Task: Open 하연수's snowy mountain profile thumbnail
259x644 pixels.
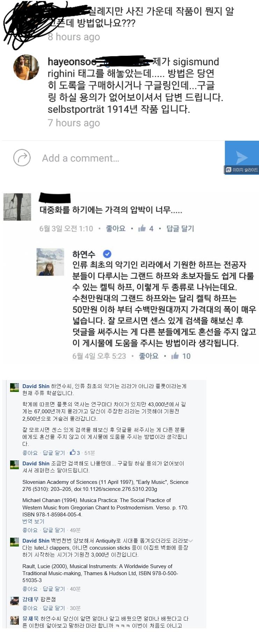Action: (50, 262)
